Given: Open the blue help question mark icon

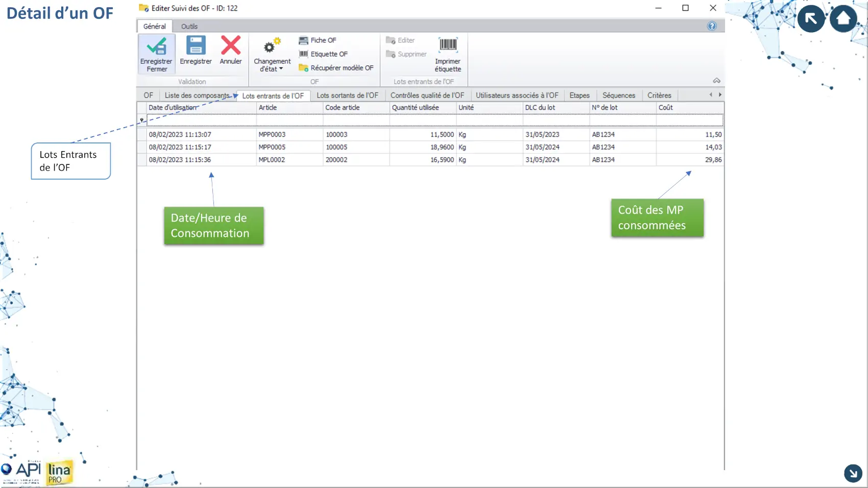Looking at the screenshot, I should click(x=712, y=26).
